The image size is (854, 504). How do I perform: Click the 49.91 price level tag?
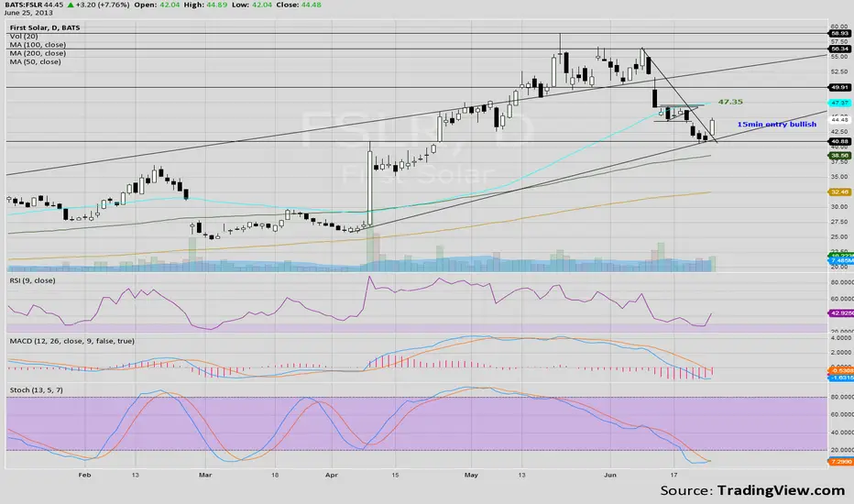click(839, 87)
